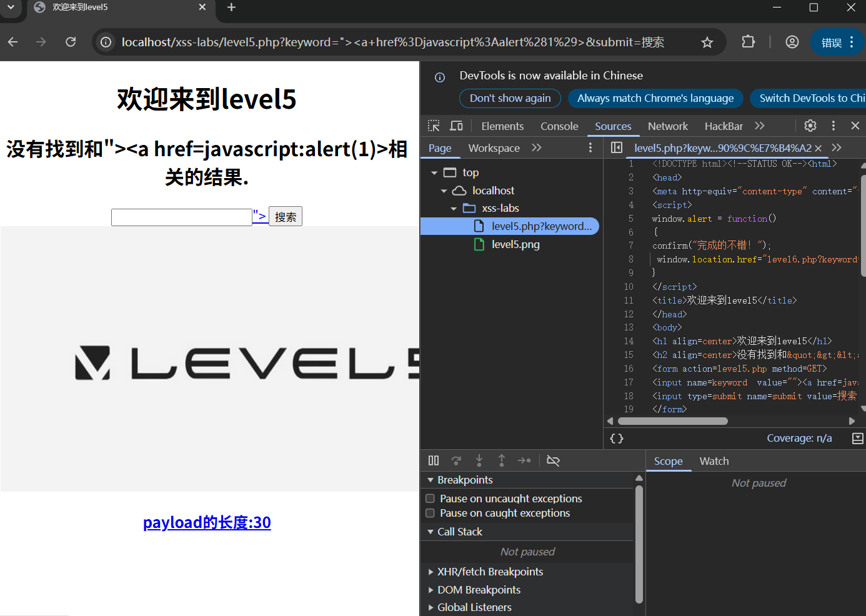Switch to the Elements tab
The height and width of the screenshot is (616, 866).
tap(502, 126)
